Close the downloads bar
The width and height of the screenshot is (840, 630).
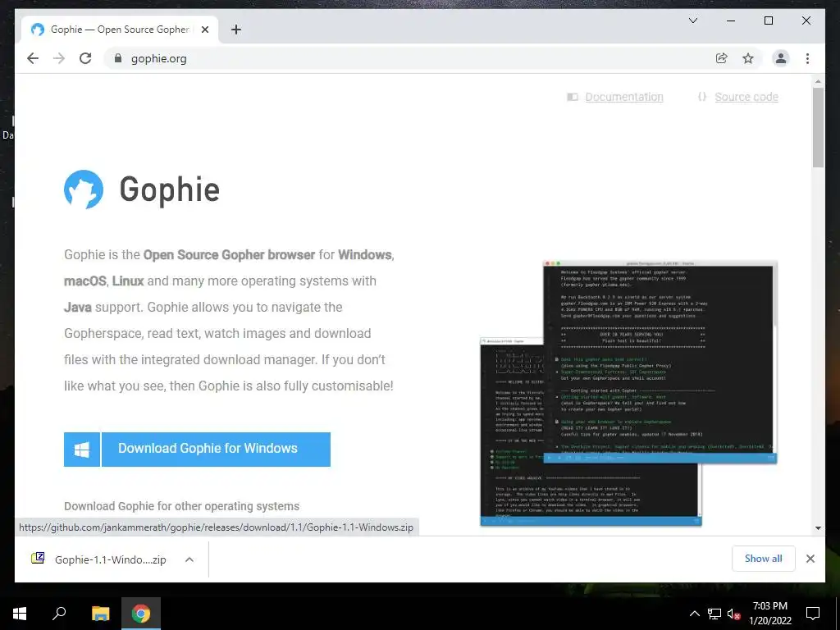[810, 559]
